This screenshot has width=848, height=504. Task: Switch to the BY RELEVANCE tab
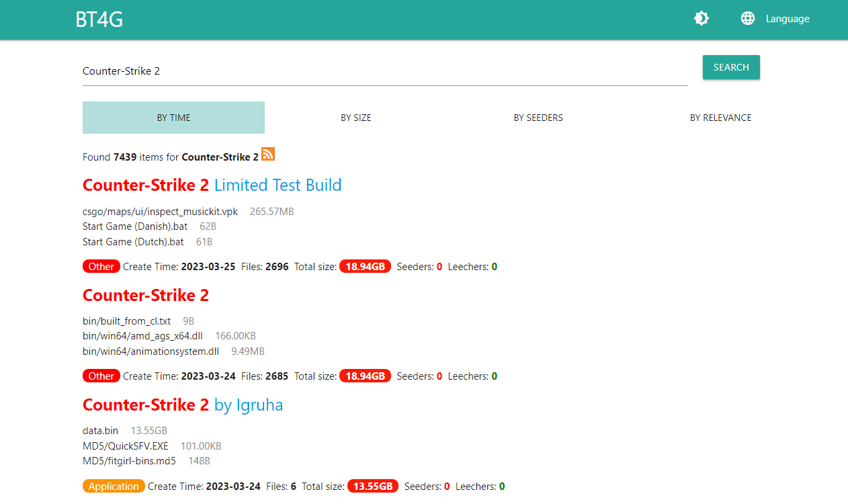click(x=720, y=118)
